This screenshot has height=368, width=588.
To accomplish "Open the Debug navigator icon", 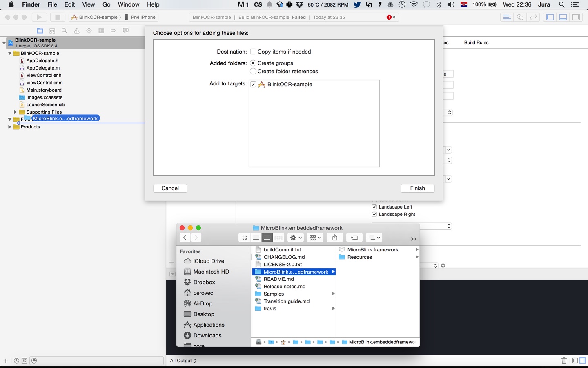I will (x=101, y=31).
